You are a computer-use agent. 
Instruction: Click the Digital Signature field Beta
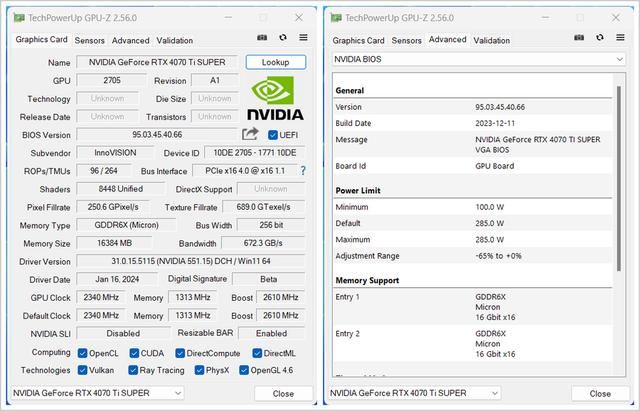[269, 279]
